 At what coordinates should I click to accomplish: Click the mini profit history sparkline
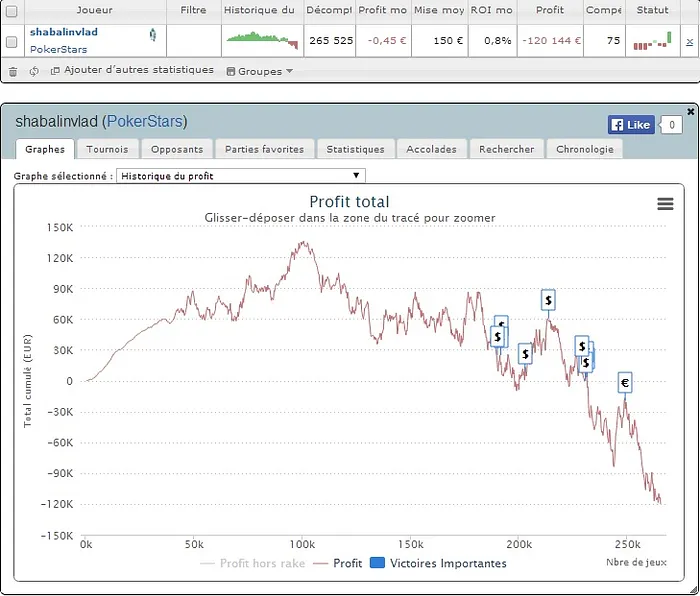tap(261, 40)
